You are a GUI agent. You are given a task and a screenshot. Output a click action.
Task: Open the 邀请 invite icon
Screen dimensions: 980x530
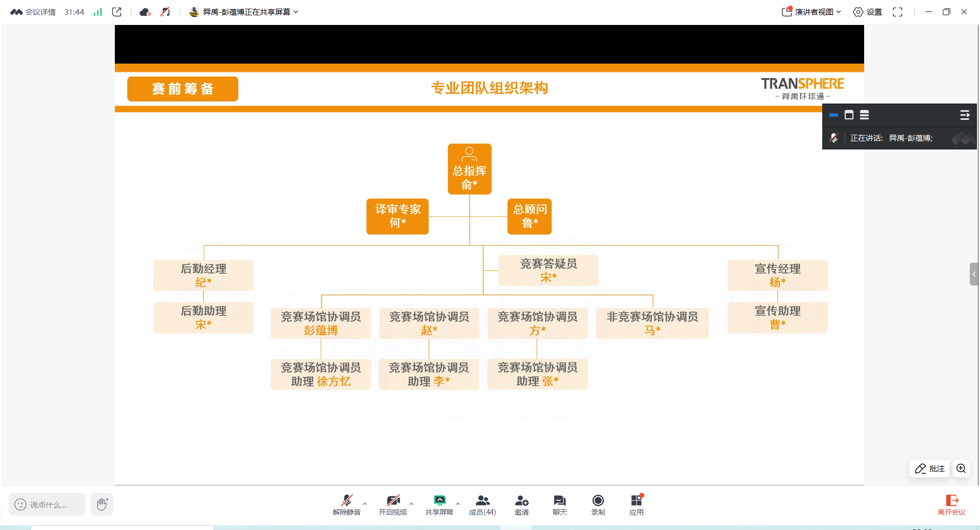(x=521, y=504)
